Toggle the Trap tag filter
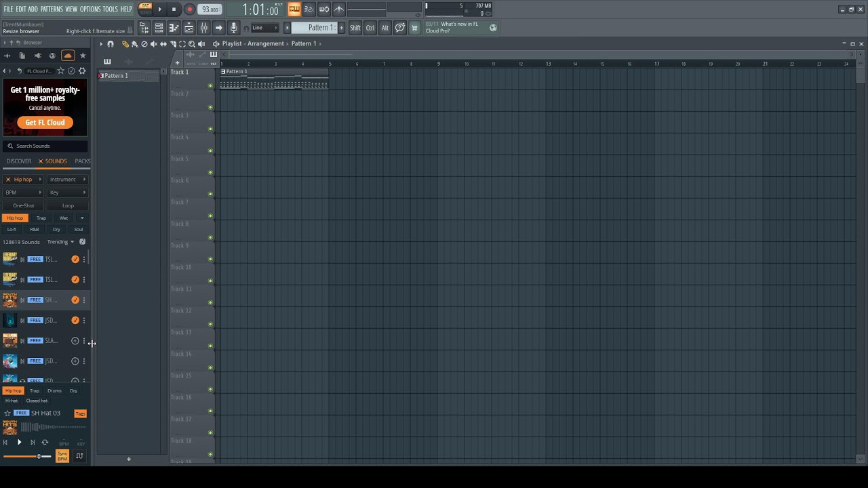 click(41, 218)
